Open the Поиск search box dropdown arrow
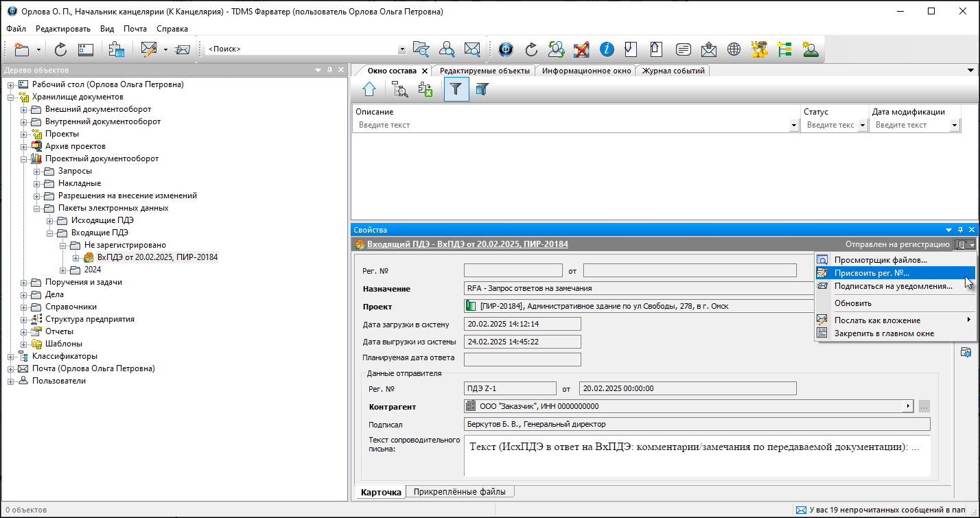 [402, 49]
